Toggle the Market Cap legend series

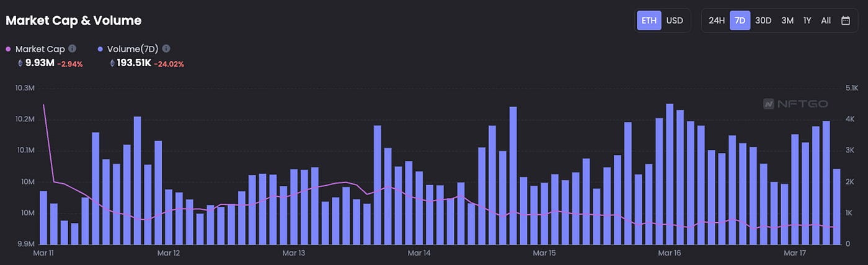[35, 49]
